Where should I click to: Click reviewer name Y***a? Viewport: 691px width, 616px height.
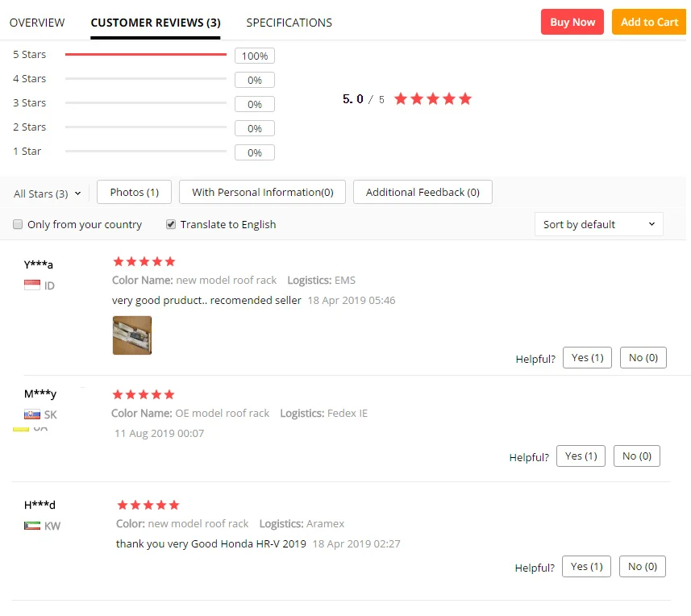point(39,264)
